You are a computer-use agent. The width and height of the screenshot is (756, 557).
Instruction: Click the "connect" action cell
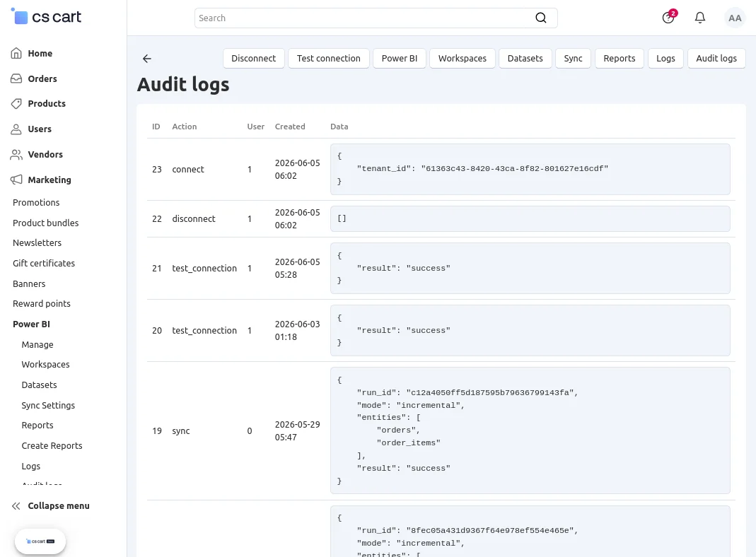(188, 170)
